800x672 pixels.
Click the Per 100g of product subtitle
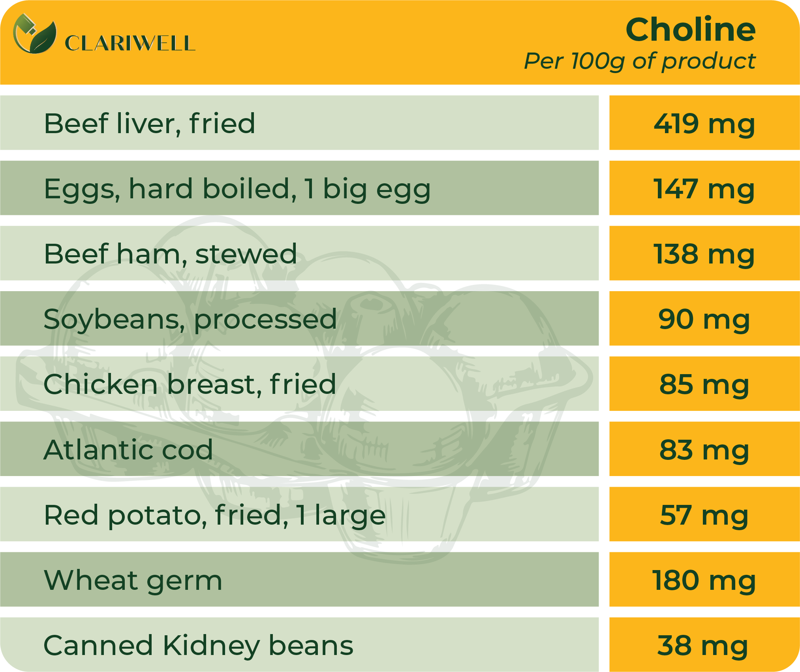coord(640,61)
